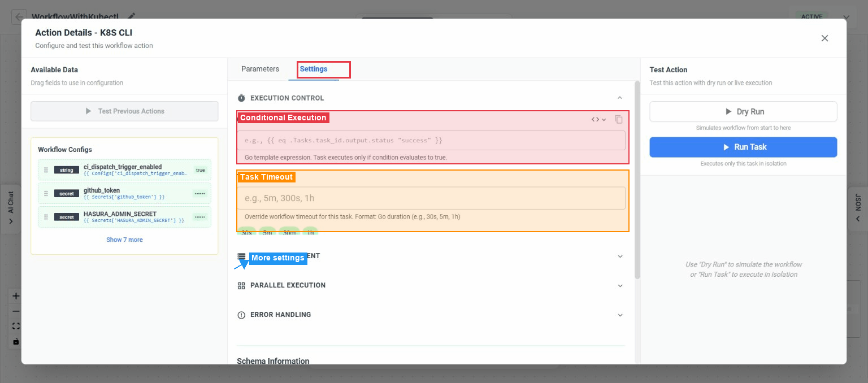
Task: Edit workflow name via pencil icon
Action: click(131, 17)
